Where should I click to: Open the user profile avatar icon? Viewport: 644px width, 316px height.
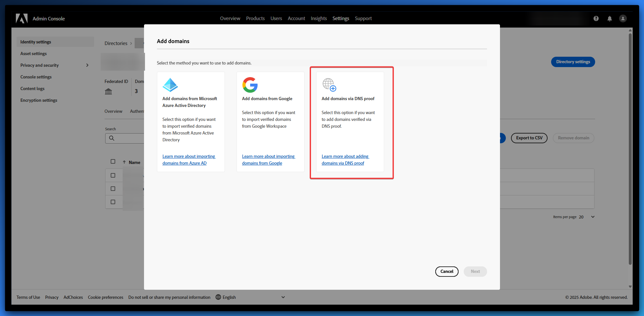pyautogui.click(x=623, y=18)
